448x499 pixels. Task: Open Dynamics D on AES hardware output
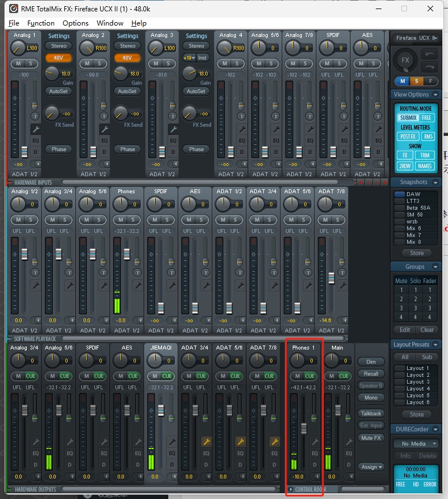pyautogui.click(x=138, y=465)
